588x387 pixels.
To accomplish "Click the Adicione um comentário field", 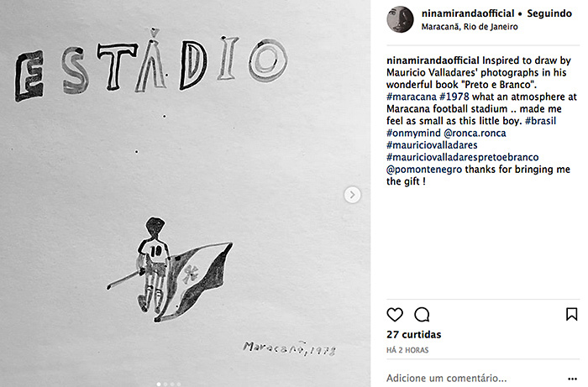I will (x=446, y=379).
